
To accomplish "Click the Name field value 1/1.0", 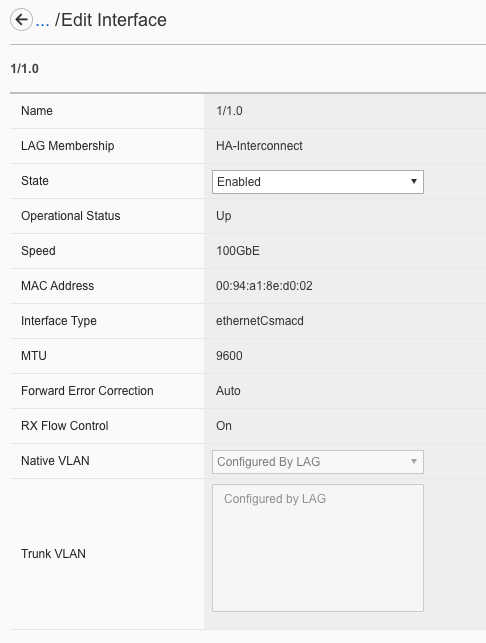I will [x=229, y=111].
